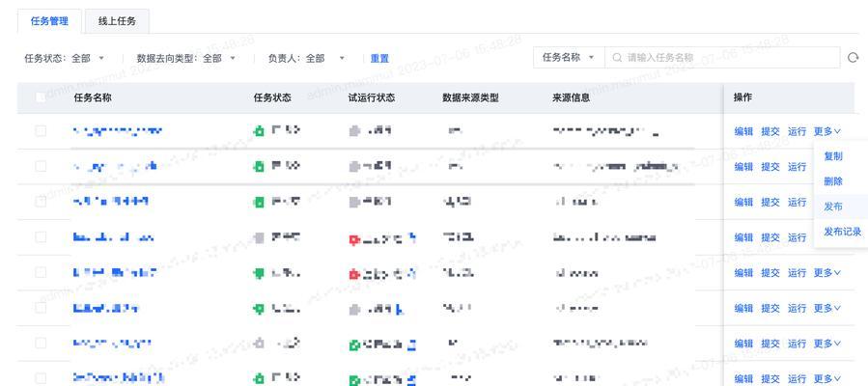
Task: Switch to the 线上任务 tab
Action: [117, 21]
